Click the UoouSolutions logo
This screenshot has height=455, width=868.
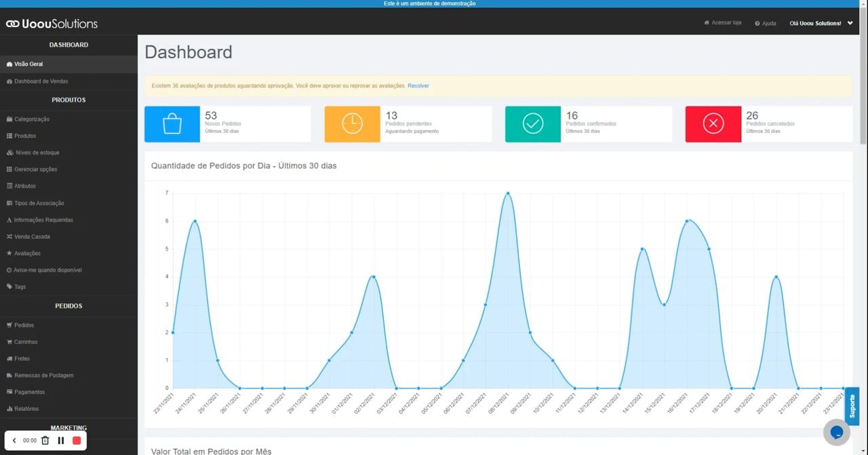pos(52,24)
